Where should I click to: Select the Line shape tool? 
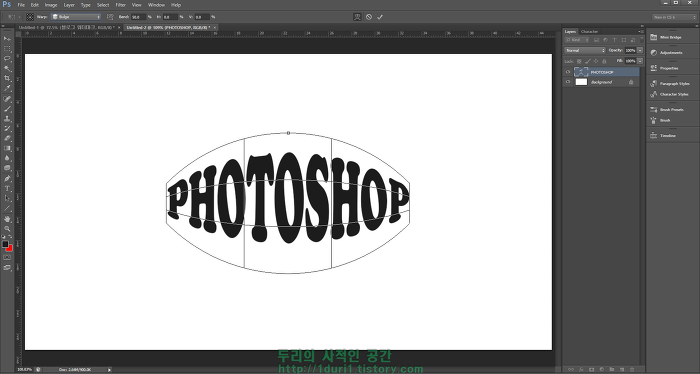click(7, 208)
